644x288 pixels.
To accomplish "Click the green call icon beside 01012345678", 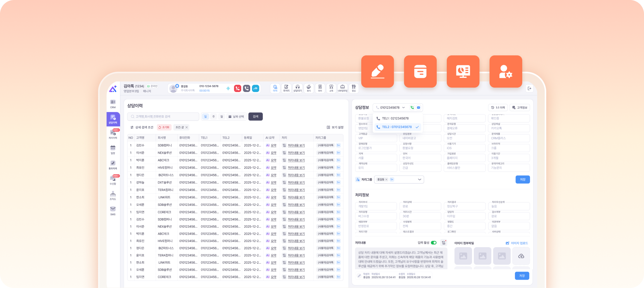I will [412, 107].
